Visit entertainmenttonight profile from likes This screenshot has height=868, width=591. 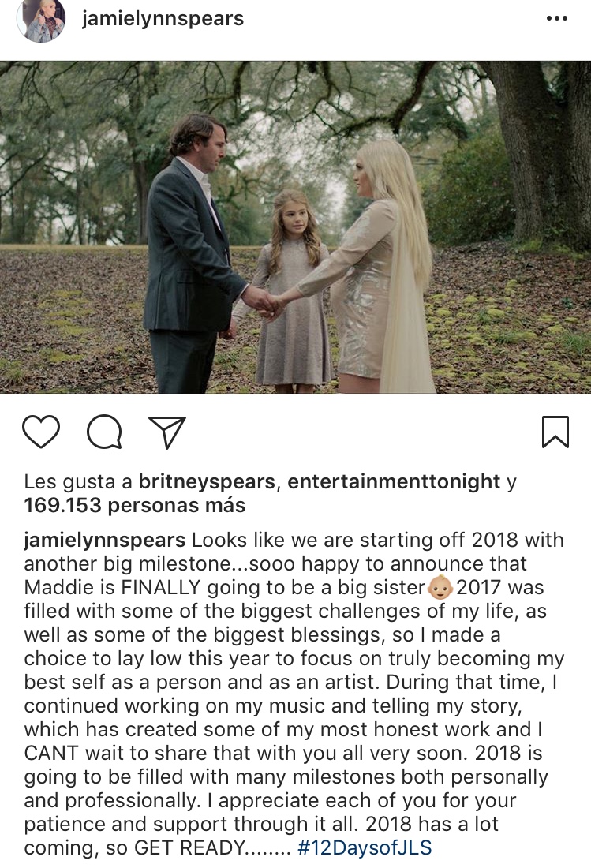[x=394, y=481]
